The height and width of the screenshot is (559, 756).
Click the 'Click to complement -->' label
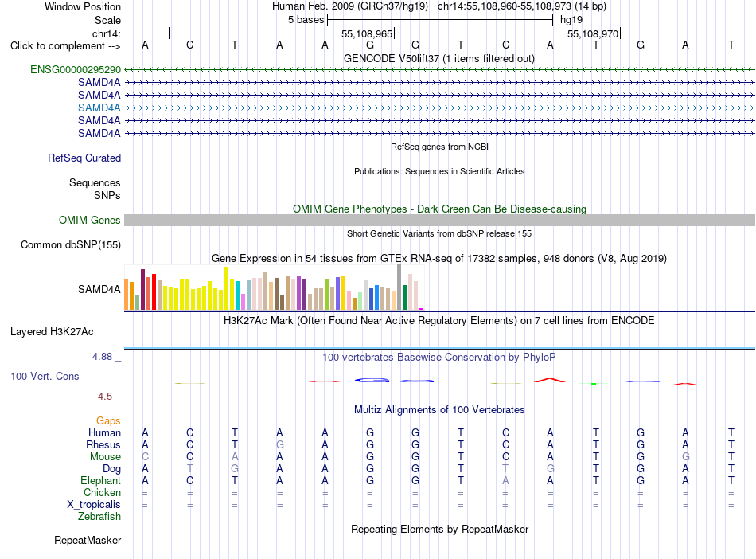(65, 46)
